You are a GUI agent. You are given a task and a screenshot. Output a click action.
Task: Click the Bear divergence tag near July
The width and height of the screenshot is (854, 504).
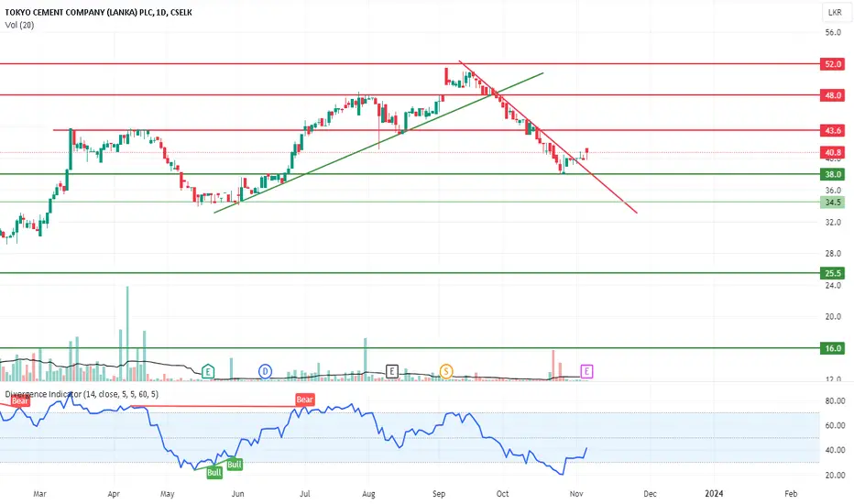point(304,400)
